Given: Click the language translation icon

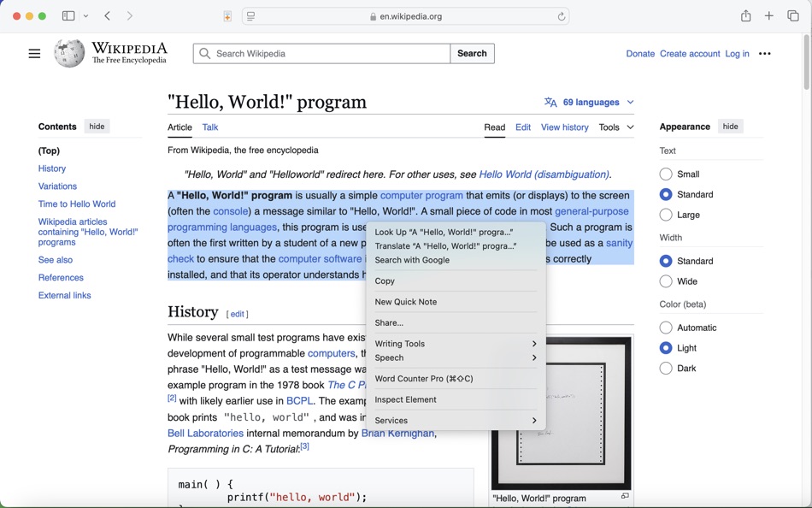Looking at the screenshot, I should pyautogui.click(x=550, y=102).
